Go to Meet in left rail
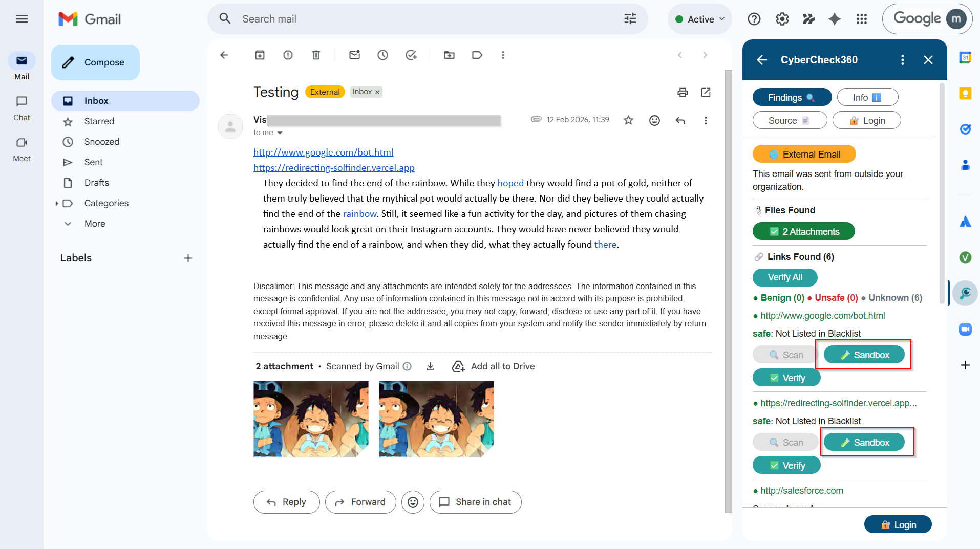Image resolution: width=980 pixels, height=549 pixels. [22, 149]
